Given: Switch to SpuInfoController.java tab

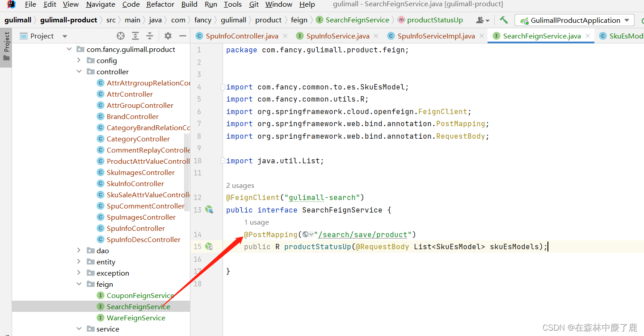Looking at the screenshot, I should coord(242,36).
